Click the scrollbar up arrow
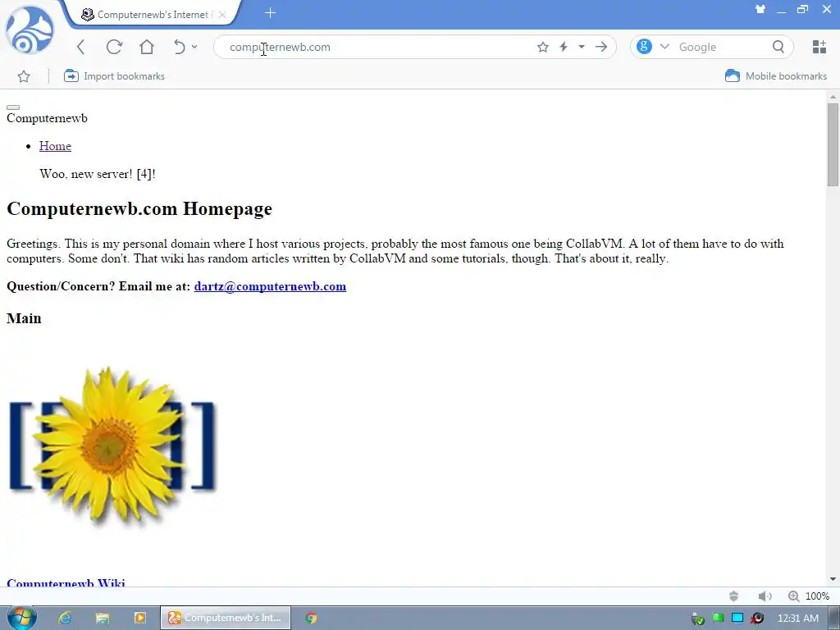 click(833, 97)
